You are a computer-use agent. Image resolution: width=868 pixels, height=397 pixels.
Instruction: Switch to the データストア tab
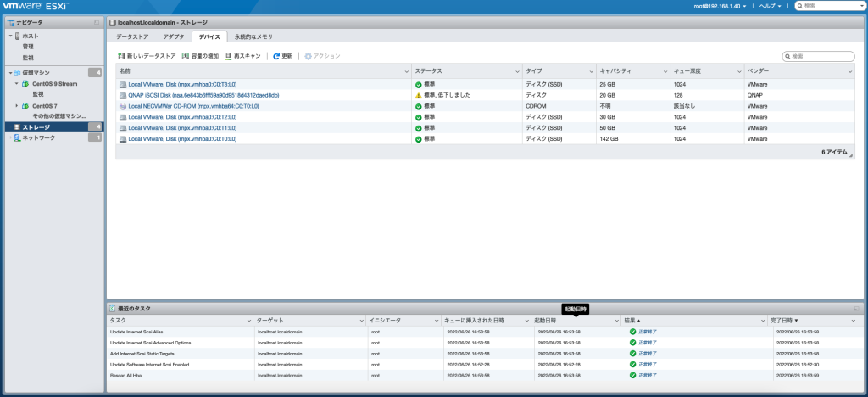point(132,37)
